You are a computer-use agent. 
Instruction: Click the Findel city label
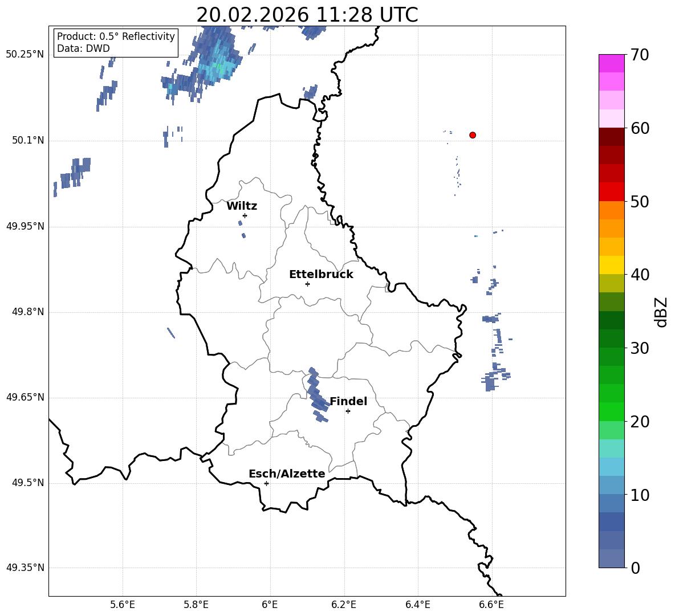(x=348, y=401)
